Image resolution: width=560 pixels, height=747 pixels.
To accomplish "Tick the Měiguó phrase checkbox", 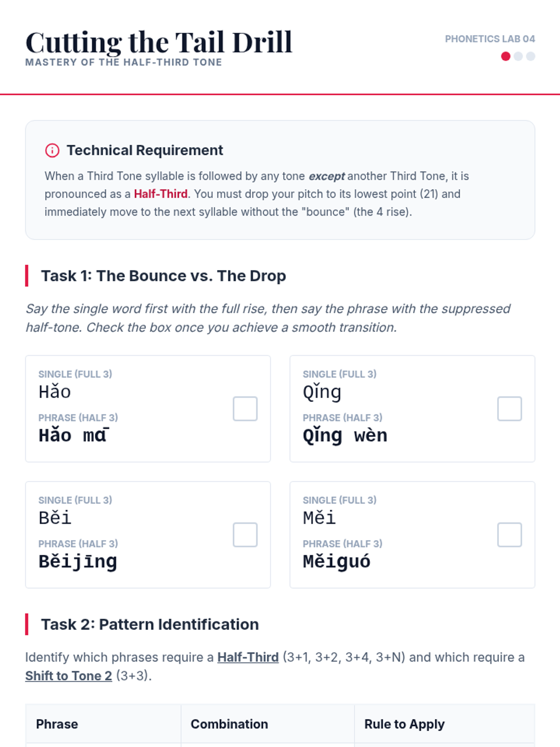I will 510,535.
